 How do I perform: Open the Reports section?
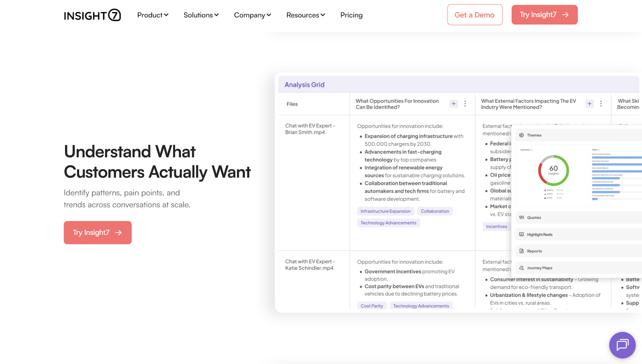pyautogui.click(x=579, y=251)
